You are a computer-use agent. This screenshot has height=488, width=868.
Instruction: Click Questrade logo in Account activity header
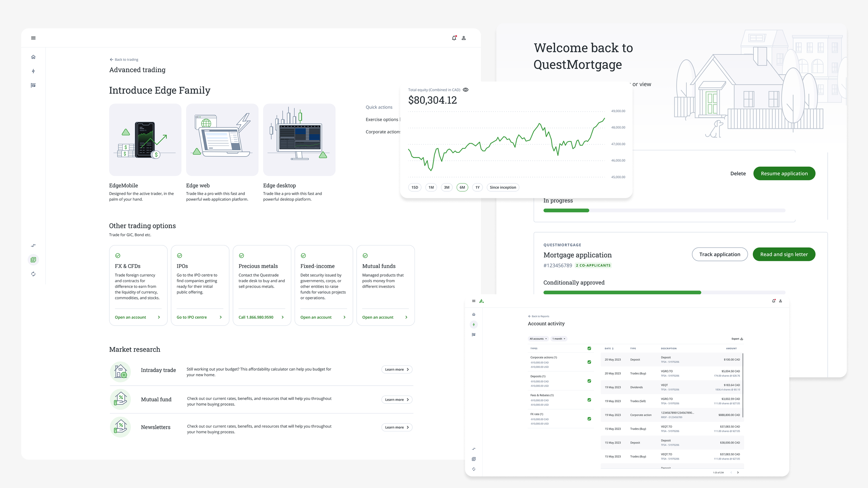482,301
